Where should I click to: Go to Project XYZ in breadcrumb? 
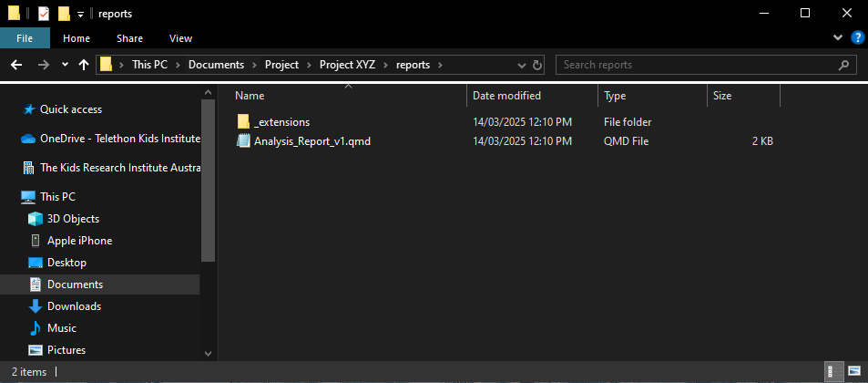352,65
